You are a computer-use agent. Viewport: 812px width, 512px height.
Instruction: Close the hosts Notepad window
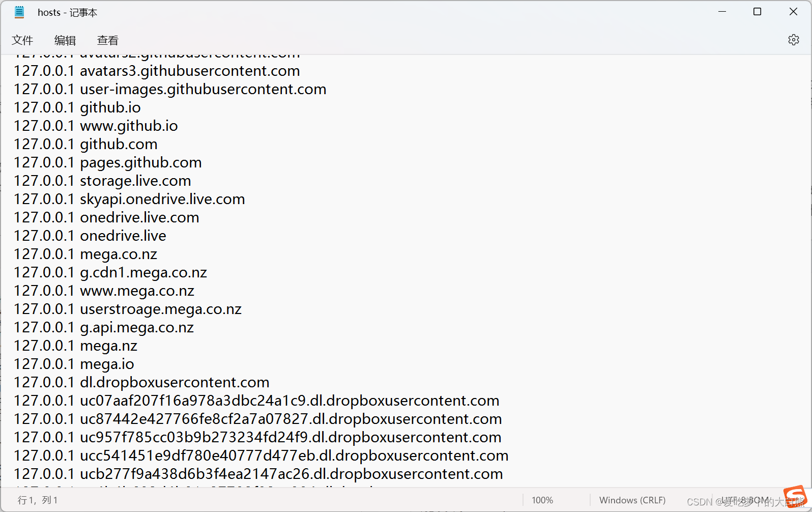tap(793, 12)
